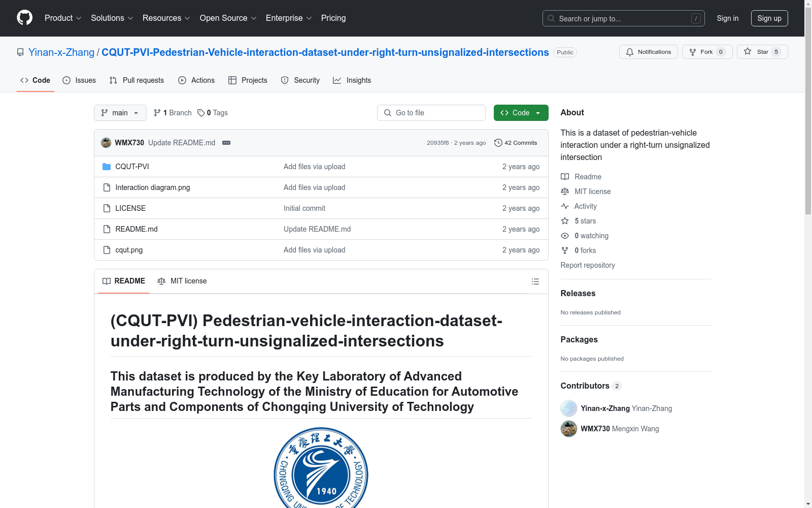
Task: Click the Sign up button
Action: 769,18
